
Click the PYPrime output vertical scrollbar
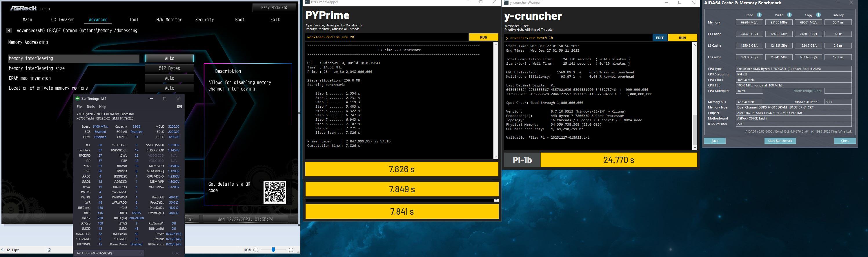[x=495, y=100]
